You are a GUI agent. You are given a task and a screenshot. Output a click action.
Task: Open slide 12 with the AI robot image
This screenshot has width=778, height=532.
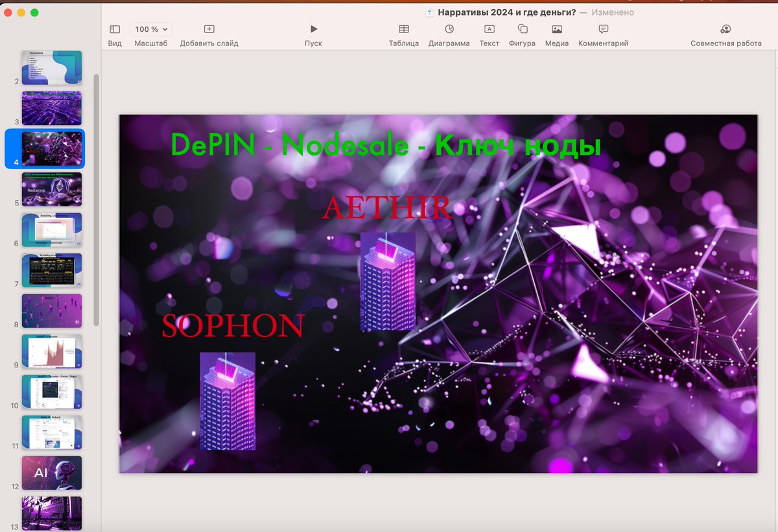click(x=52, y=473)
